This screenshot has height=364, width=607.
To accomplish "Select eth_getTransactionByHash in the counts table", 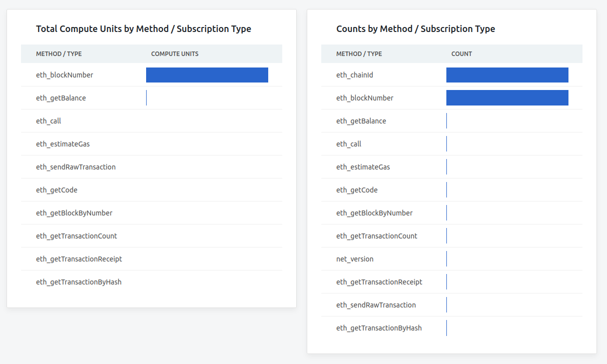I will [379, 327].
